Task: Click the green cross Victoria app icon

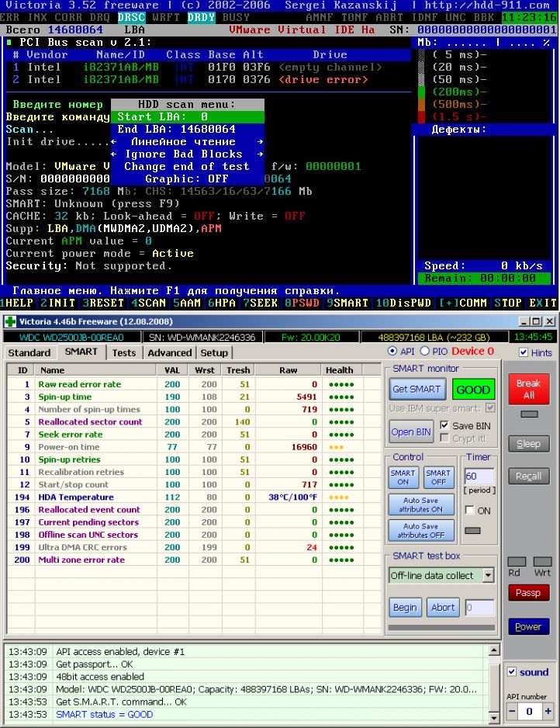Action: point(10,322)
